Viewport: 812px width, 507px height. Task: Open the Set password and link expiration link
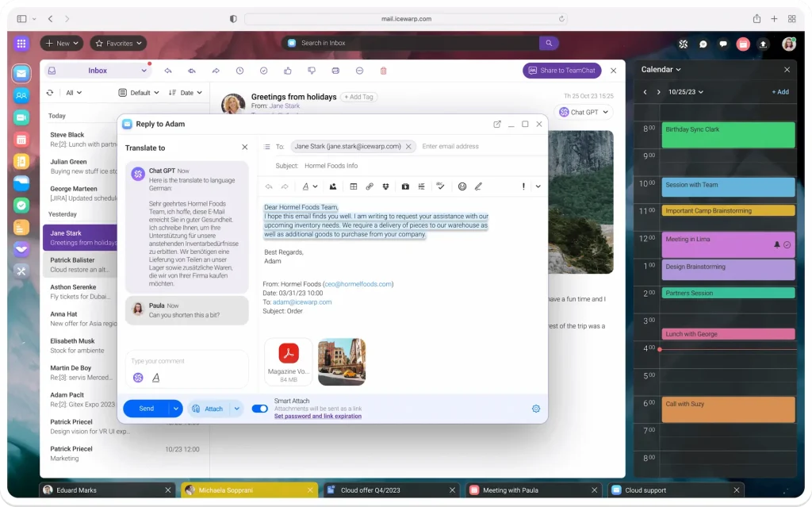(x=318, y=416)
